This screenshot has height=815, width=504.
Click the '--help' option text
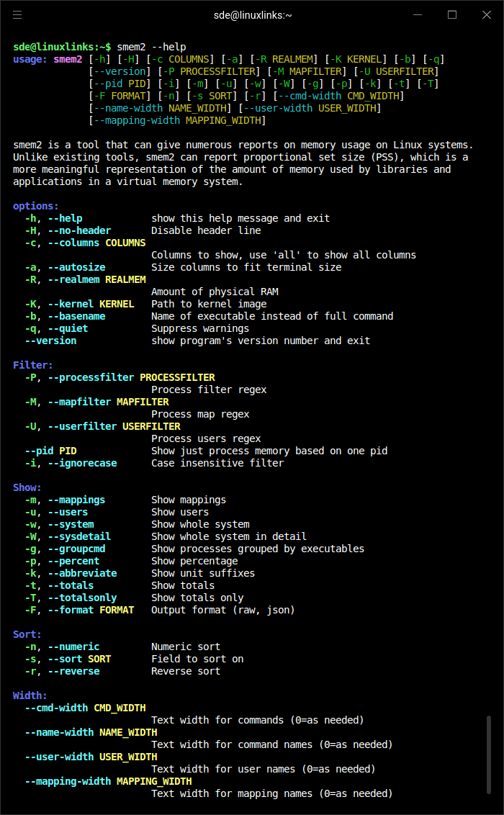point(65,218)
